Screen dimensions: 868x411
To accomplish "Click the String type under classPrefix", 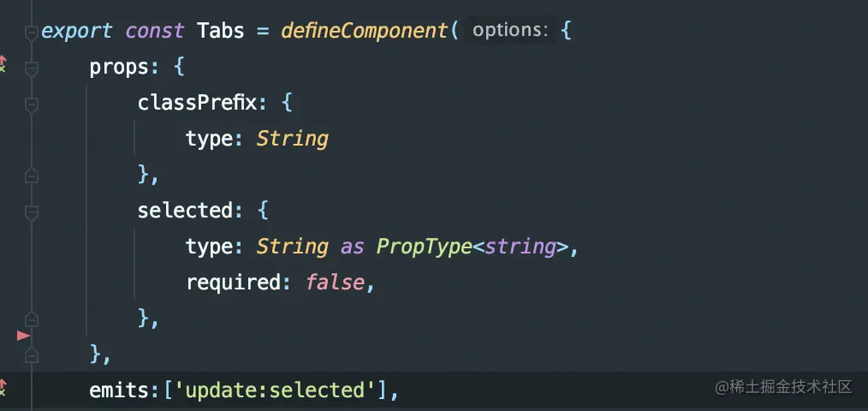I will 292,139.
